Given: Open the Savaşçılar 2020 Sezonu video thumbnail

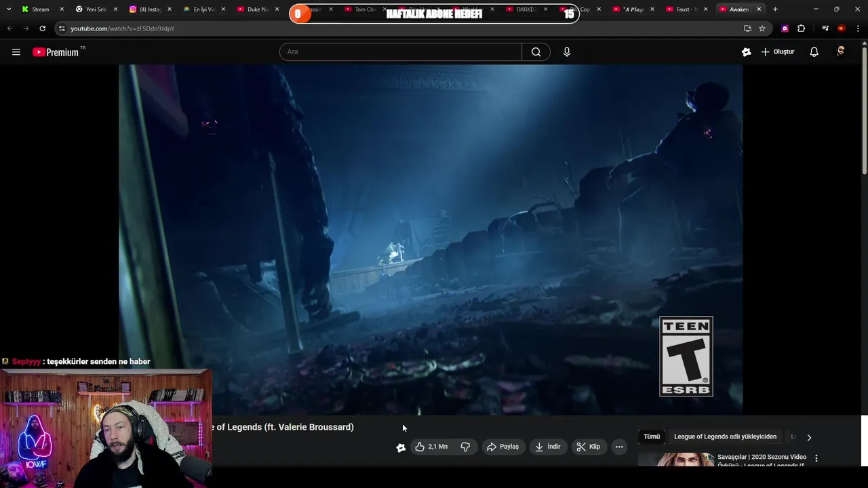Looking at the screenshot, I should click(x=675, y=460).
